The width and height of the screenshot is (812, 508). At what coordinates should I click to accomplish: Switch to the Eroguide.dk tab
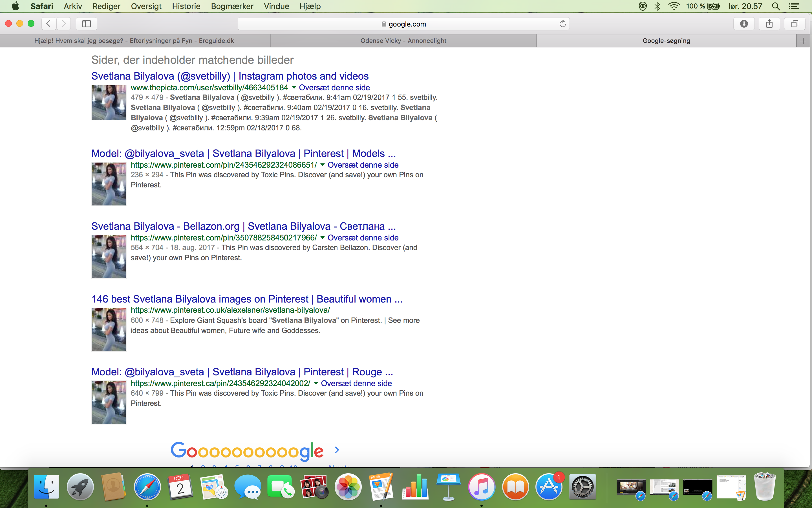coord(134,41)
